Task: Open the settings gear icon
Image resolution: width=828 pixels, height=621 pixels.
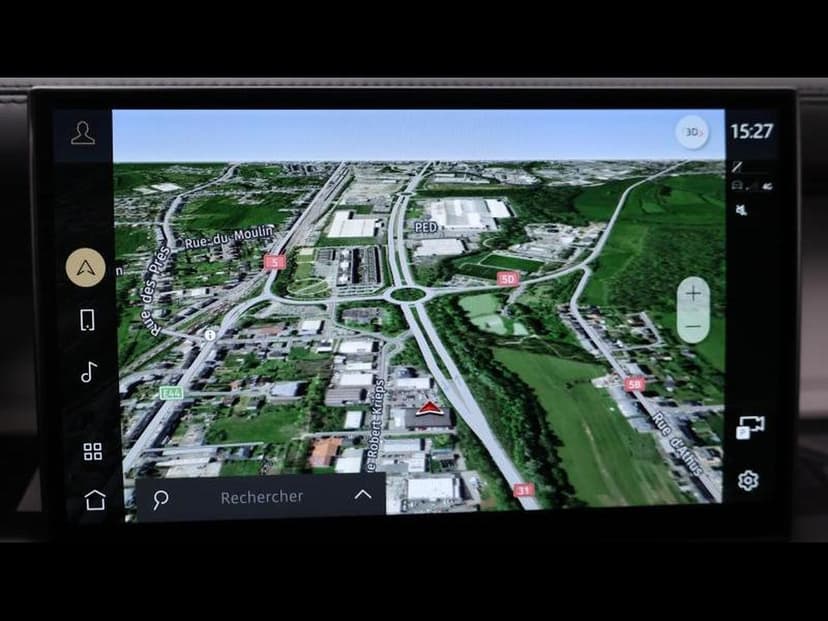Action: click(x=748, y=481)
